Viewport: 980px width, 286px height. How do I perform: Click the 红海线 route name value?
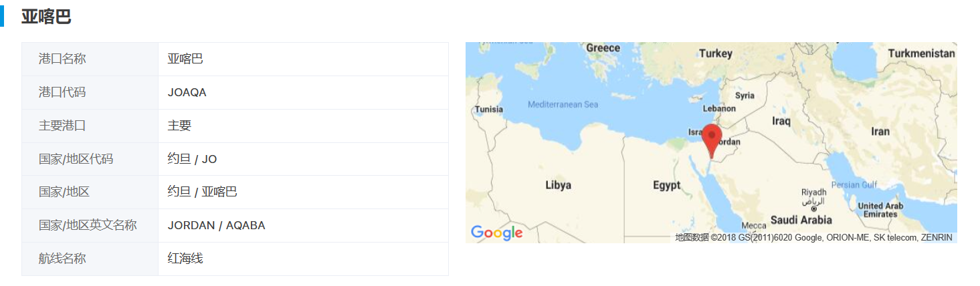185,259
